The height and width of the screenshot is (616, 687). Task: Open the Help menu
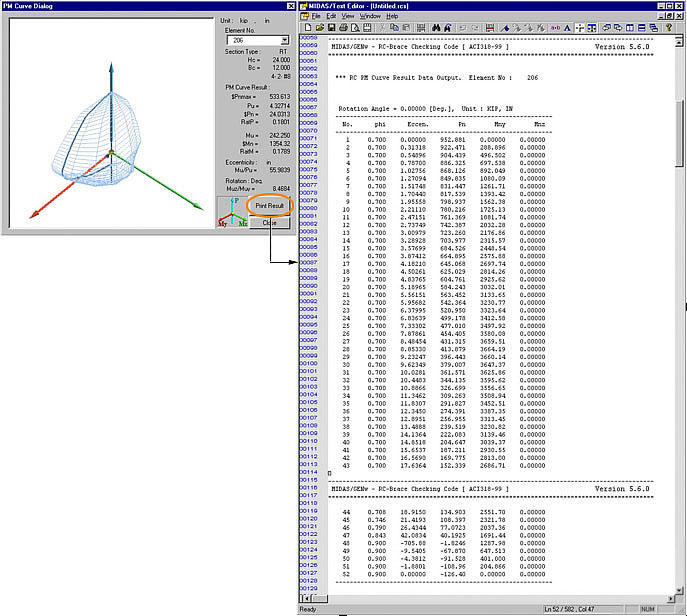392,16
